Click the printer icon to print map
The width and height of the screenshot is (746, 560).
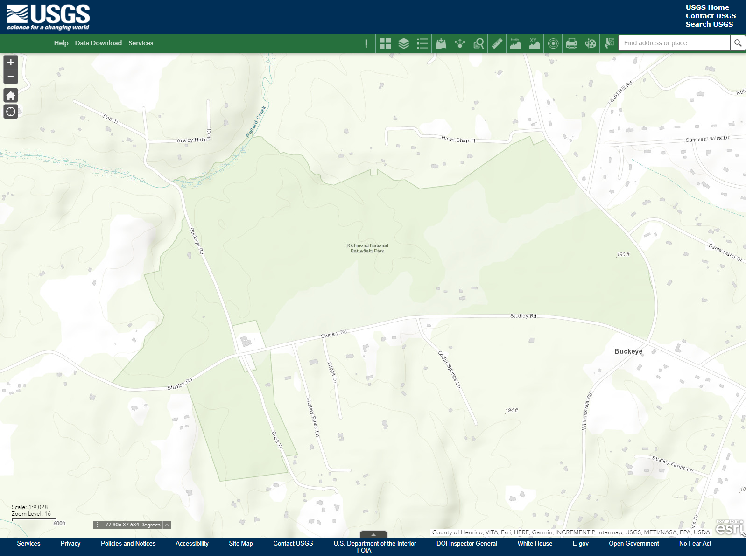point(571,43)
